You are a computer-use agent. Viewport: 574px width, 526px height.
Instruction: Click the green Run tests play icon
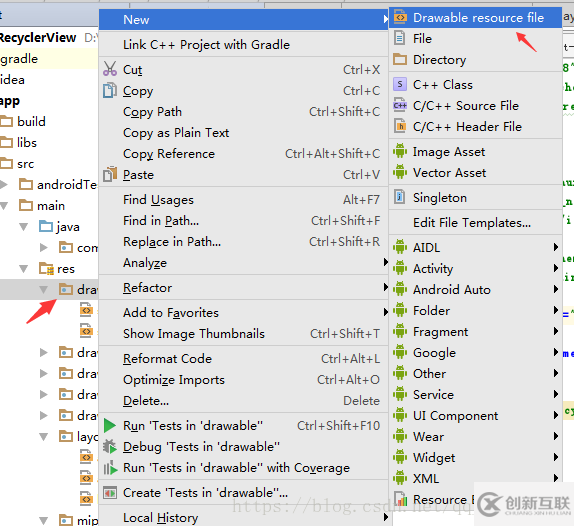[110, 426]
